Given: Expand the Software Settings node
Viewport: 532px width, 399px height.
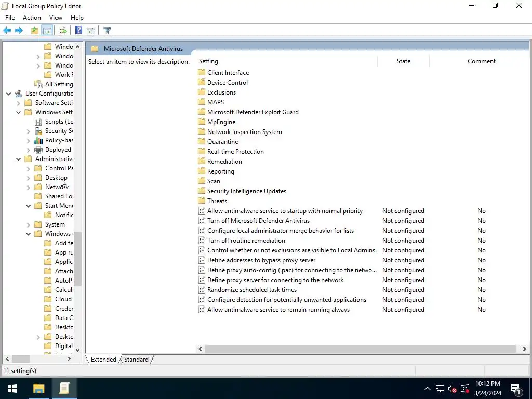Looking at the screenshot, I should pos(19,103).
